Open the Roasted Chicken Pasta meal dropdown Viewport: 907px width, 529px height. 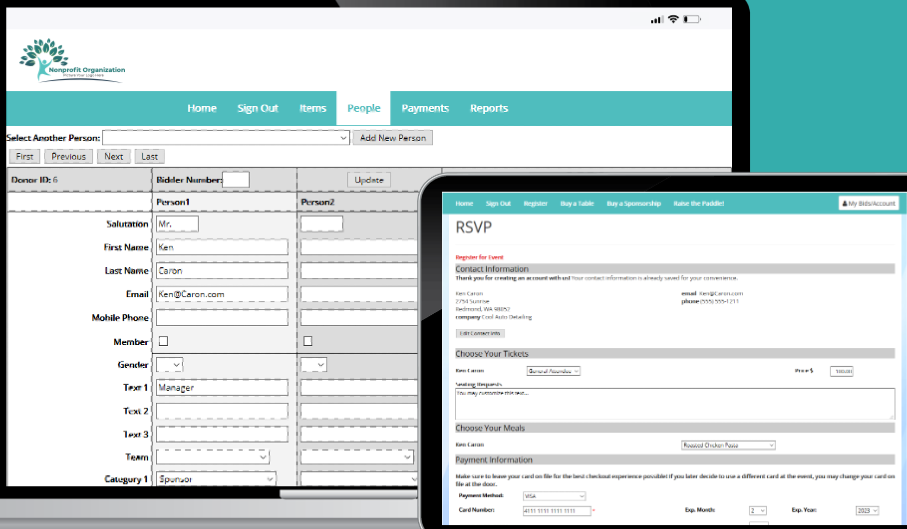tap(728, 445)
